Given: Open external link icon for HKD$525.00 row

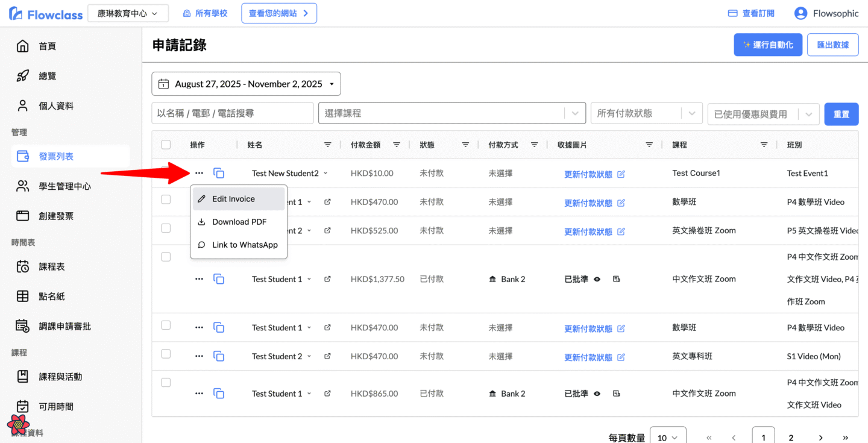Looking at the screenshot, I should tap(327, 231).
